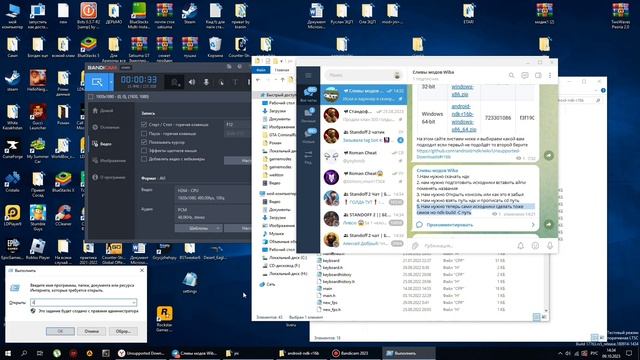Toggle Start/Stop hotkey checkbox in Bandicam
Image resolution: width=640 pixels, height=360 pixels.
click(x=144, y=124)
